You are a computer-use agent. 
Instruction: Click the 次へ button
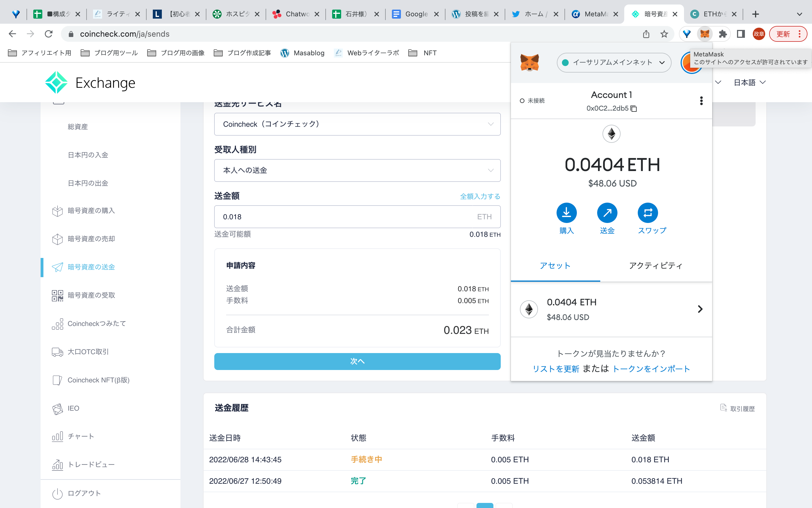point(357,362)
